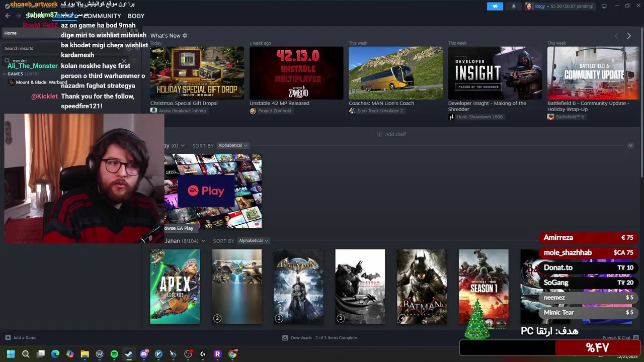Open Developer Insight thumbnail
The image size is (644, 362).
pyautogui.click(x=495, y=73)
